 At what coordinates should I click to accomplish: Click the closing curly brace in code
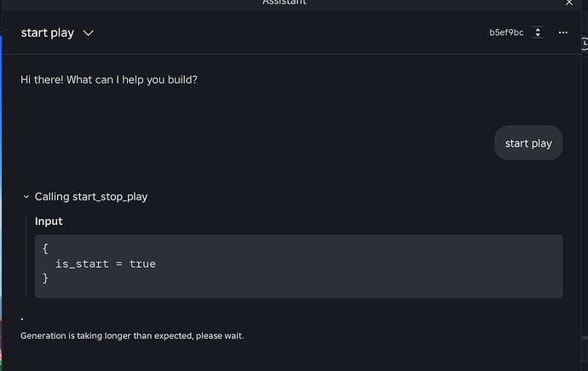45,278
